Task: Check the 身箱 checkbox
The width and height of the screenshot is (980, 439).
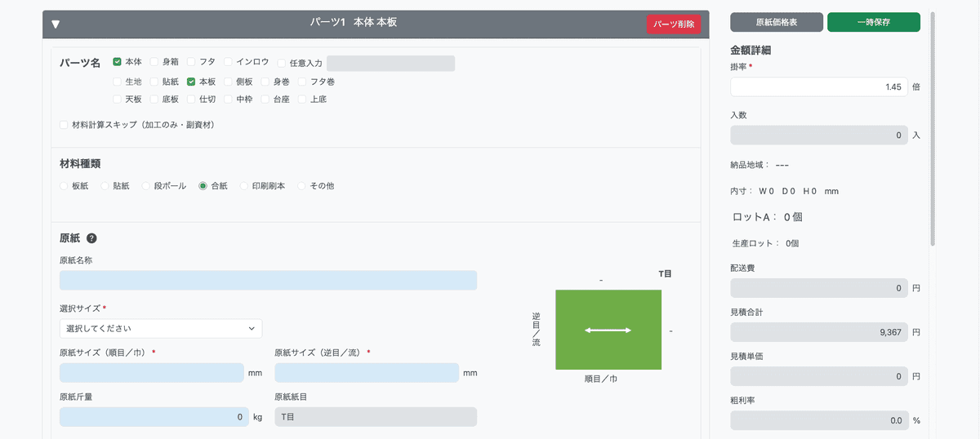Action: click(x=154, y=61)
